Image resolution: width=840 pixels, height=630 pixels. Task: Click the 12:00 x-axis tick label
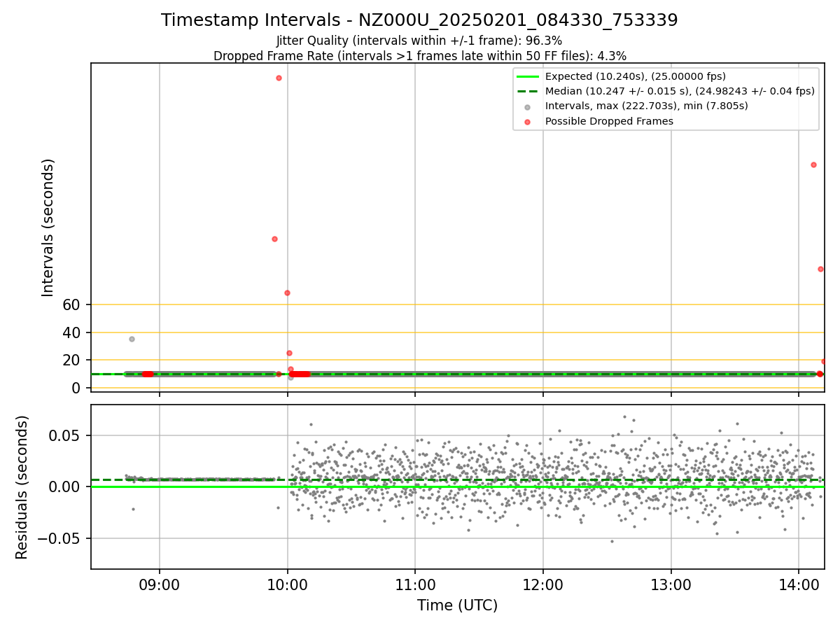(543, 584)
